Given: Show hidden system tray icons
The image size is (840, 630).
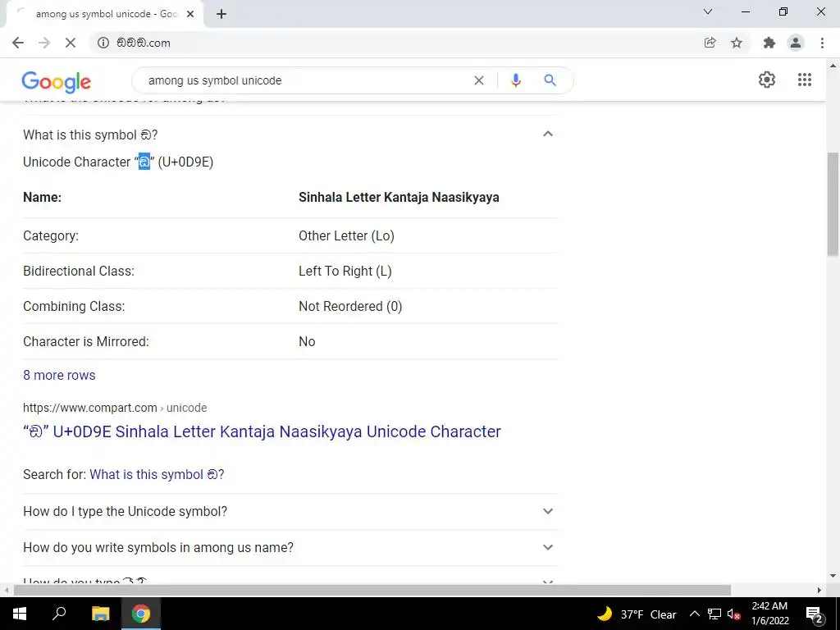Looking at the screenshot, I should coord(694,614).
